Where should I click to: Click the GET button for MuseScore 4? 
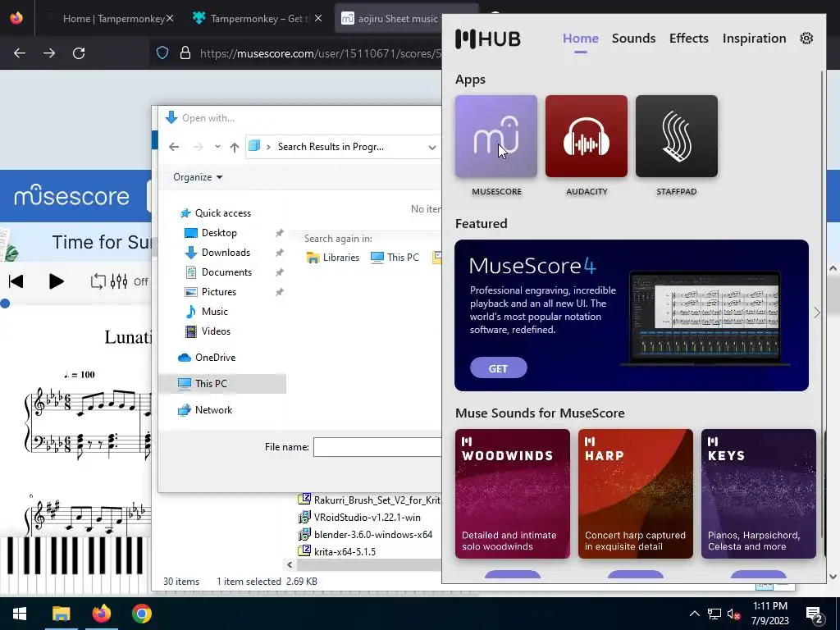(498, 368)
